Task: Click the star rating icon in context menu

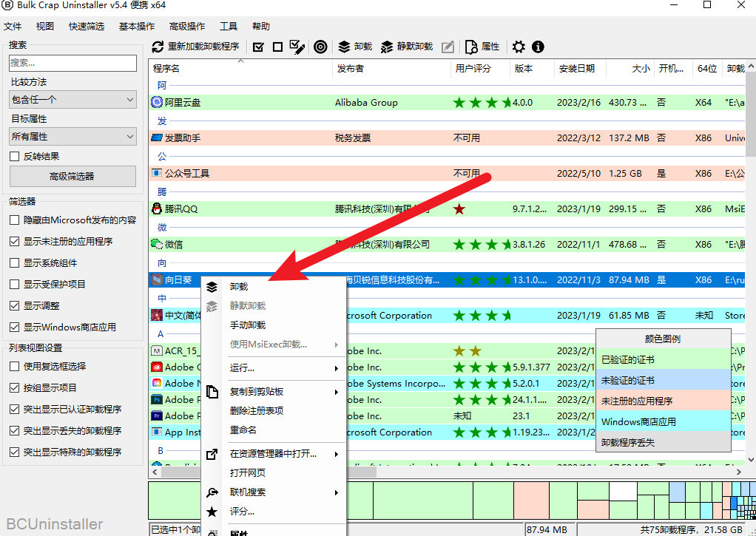Action: (212, 512)
